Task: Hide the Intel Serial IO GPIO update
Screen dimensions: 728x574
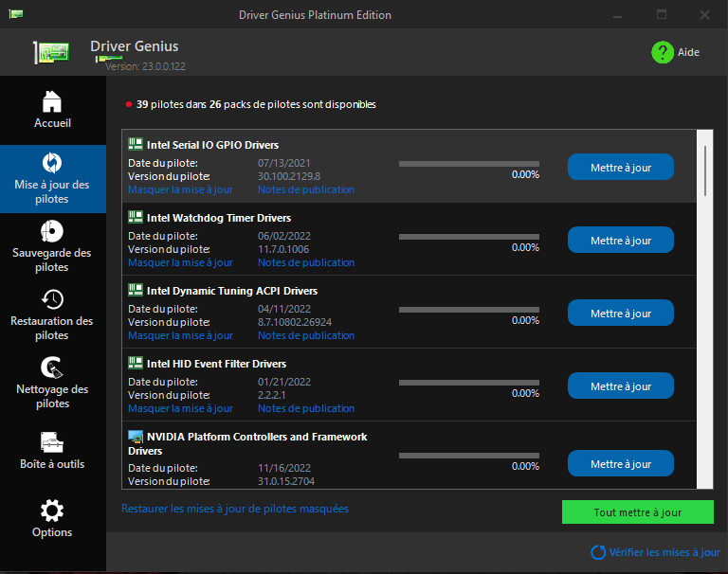Action: click(180, 189)
